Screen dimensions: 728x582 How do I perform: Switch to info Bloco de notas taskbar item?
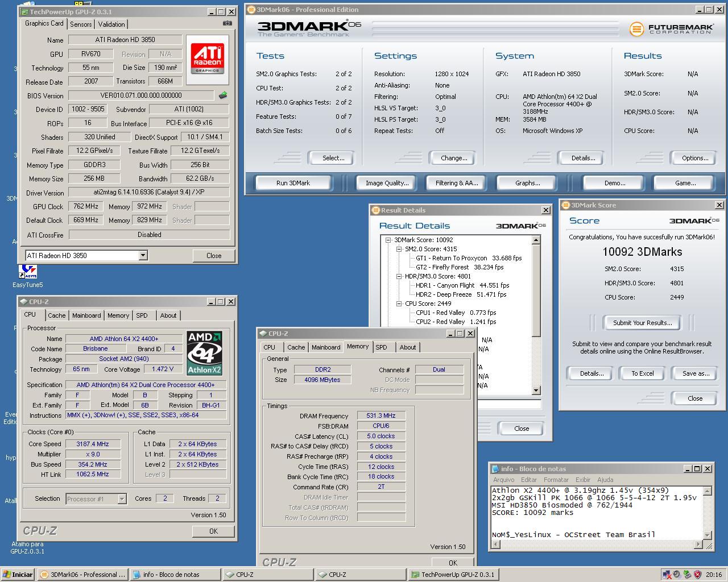175,575
